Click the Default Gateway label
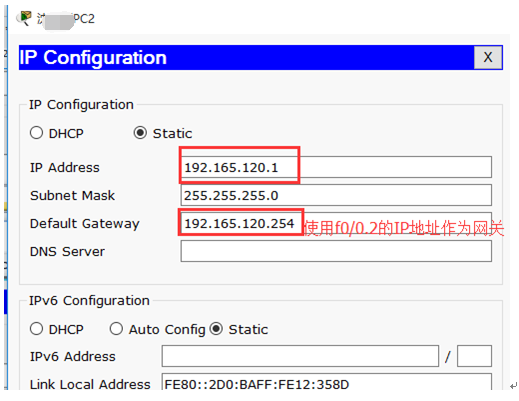The height and width of the screenshot is (401, 519). click(x=85, y=224)
